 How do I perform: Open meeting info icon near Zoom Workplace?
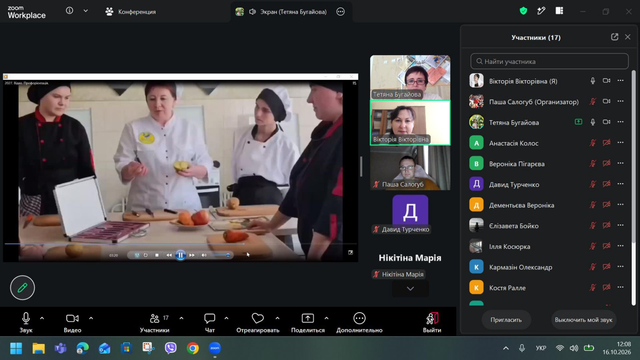[70, 11]
